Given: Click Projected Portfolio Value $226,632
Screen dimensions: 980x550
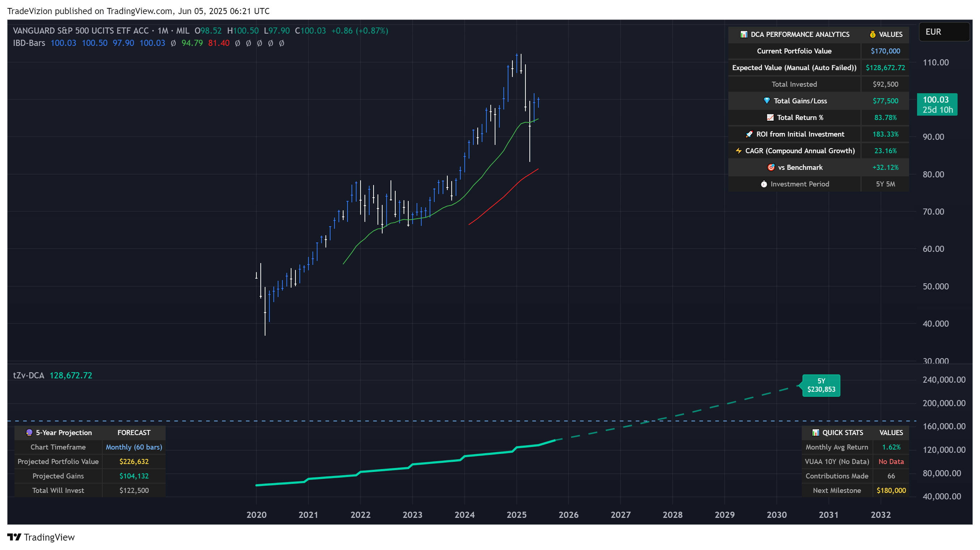Looking at the screenshot, I should coord(134,461).
